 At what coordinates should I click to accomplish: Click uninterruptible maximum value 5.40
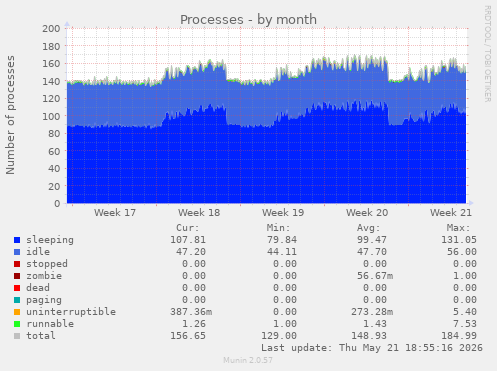pos(465,312)
